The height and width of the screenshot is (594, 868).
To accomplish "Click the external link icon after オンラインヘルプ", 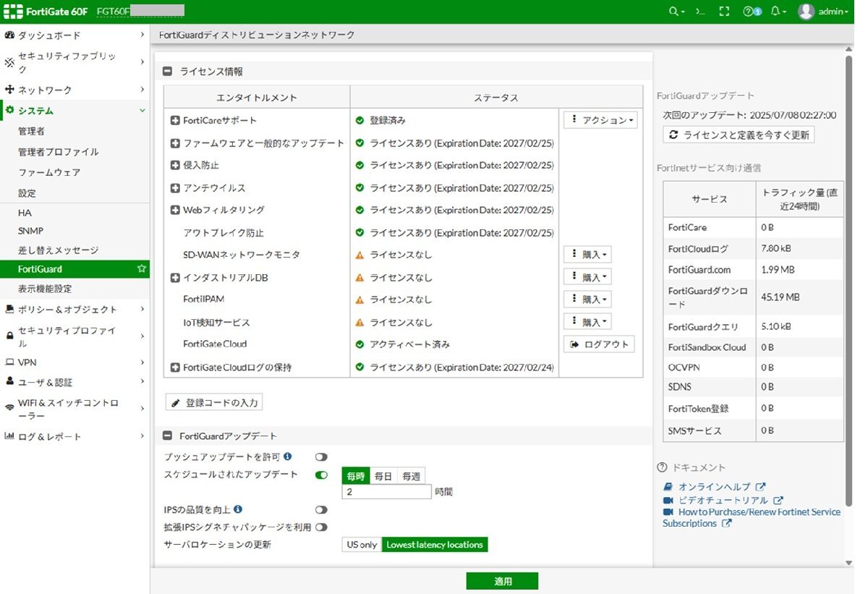I will click(x=760, y=487).
